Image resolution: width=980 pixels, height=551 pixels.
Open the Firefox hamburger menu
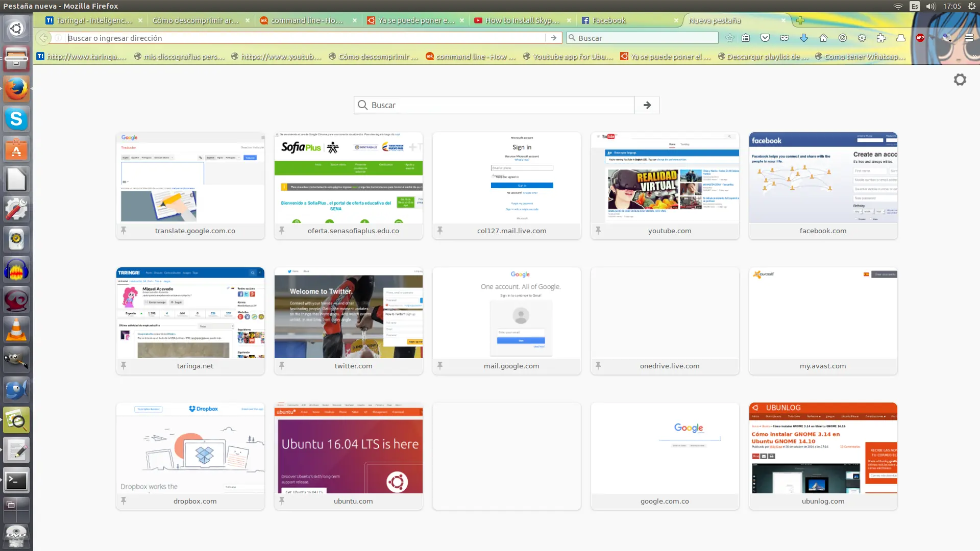pyautogui.click(x=969, y=38)
